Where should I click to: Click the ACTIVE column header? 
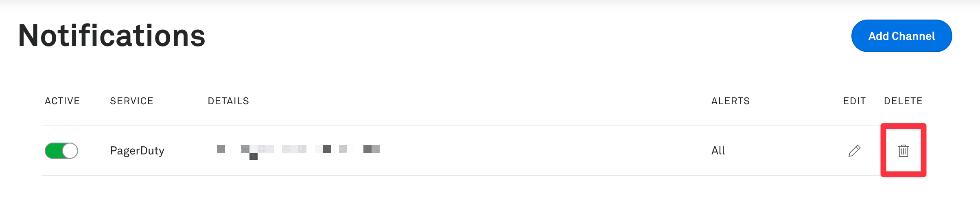62,101
